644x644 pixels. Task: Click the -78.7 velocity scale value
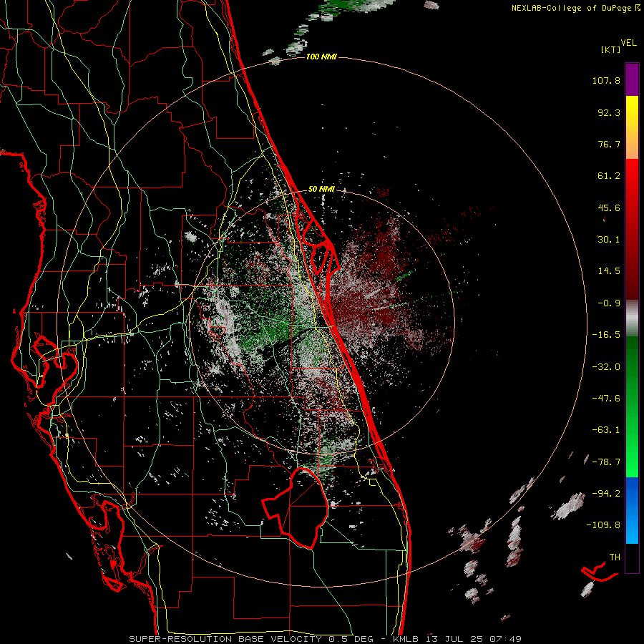(x=606, y=462)
